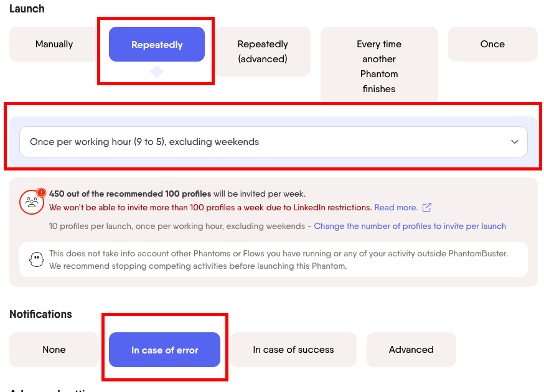Set notifications to None
Screen dimensions: 544x392
(x=54, y=350)
